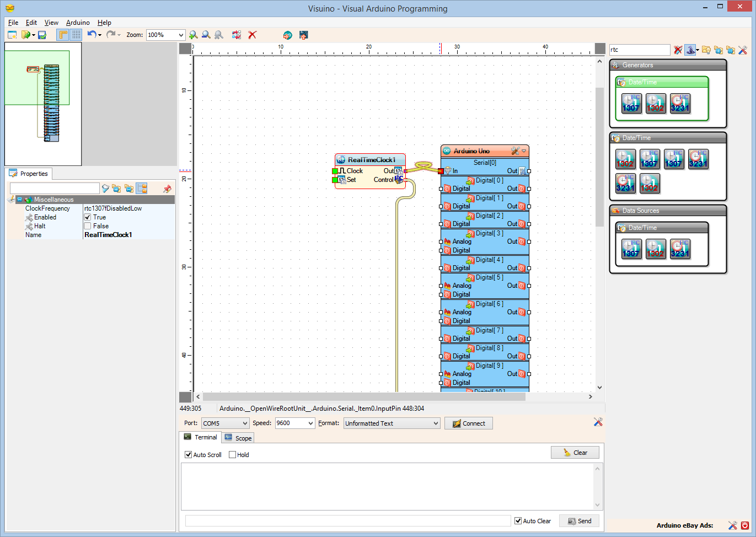This screenshot has height=537, width=756.
Task: Click the Arduino Uno tools wrench icon
Action: (515, 151)
